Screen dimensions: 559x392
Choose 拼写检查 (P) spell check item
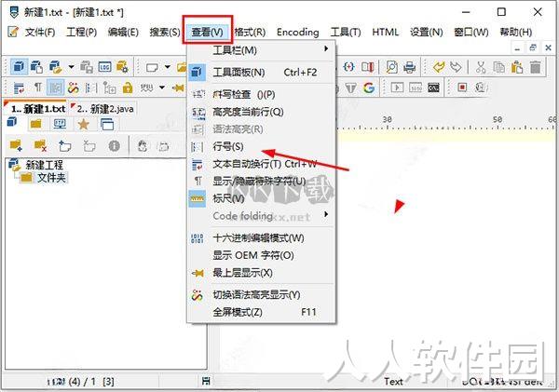(261, 94)
